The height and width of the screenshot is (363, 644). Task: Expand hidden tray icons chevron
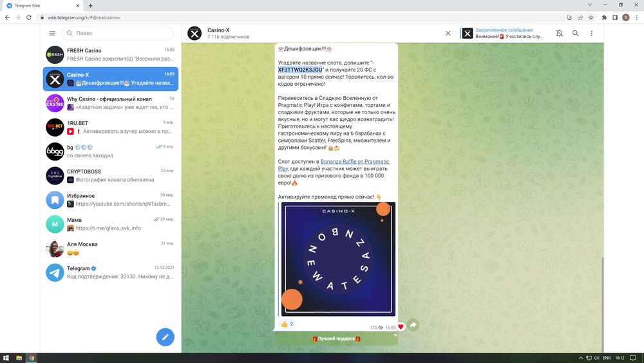[580, 358]
